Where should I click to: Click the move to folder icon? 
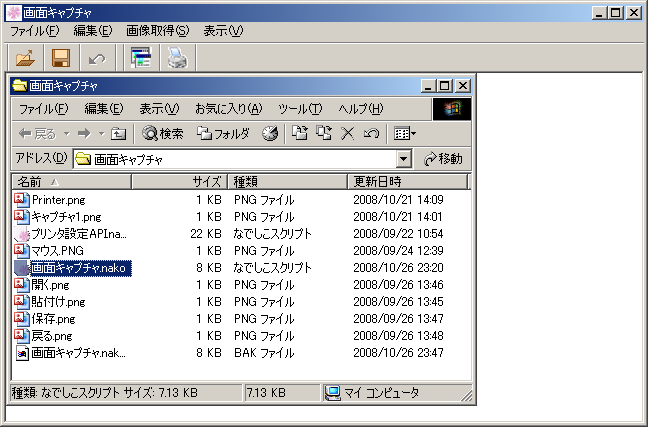[300, 133]
